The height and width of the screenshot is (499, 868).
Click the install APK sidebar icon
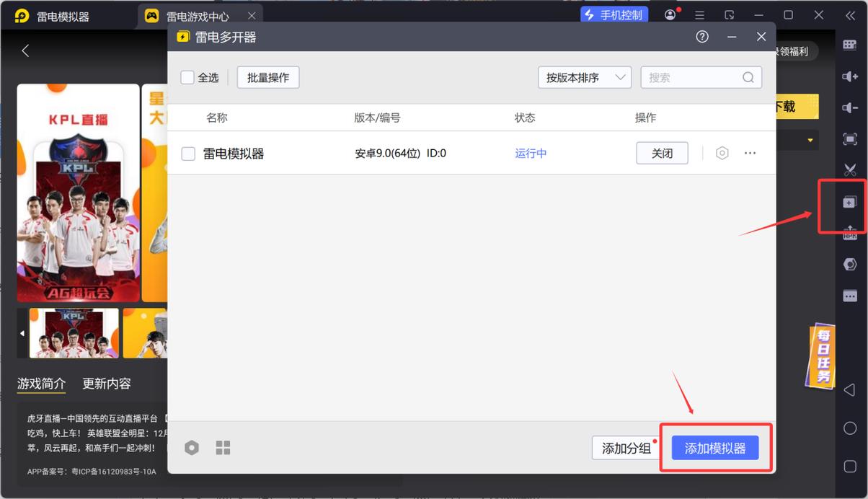coord(850,232)
